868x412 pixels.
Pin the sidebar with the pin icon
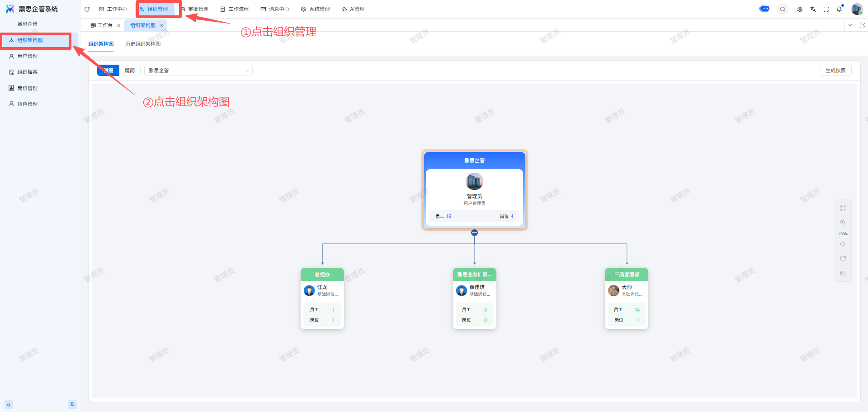72,404
